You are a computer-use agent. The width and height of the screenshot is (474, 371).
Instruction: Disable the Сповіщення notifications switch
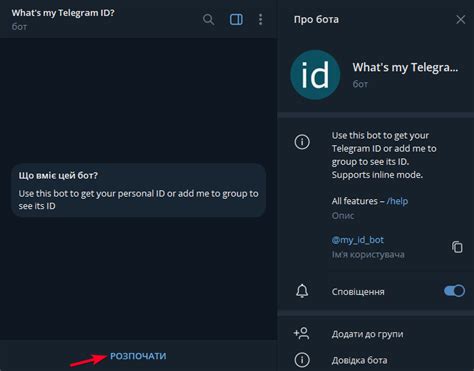pyautogui.click(x=454, y=291)
